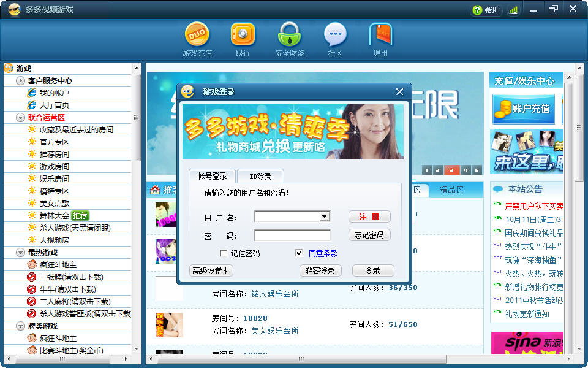This screenshot has width=588, height=368.
Task: Select the 帐号登录 tab
Action: 213,175
